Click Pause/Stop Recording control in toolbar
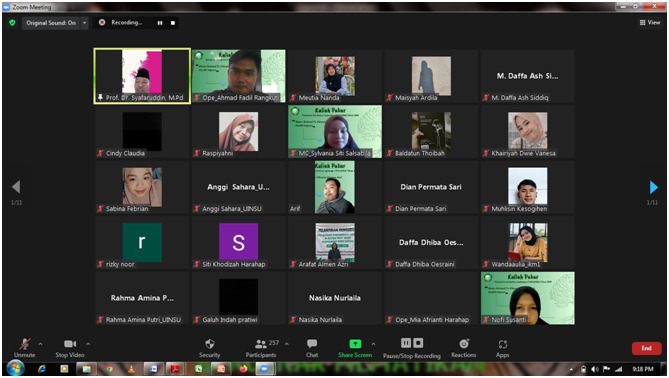The height and width of the screenshot is (378, 669). (412, 348)
